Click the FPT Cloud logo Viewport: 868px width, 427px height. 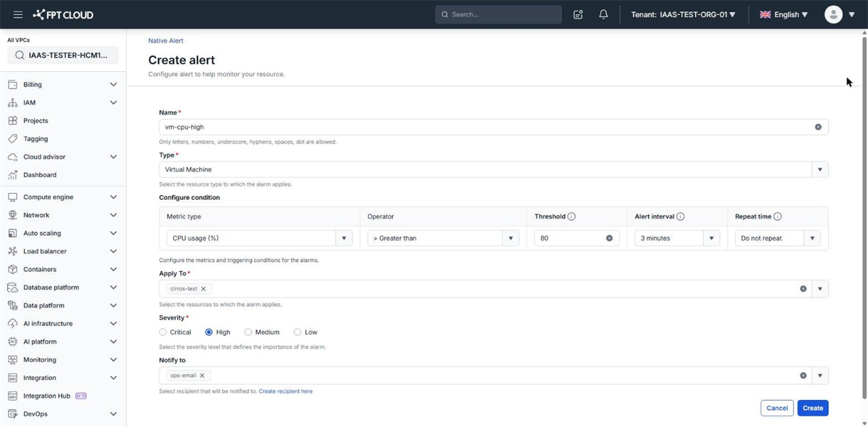point(63,14)
